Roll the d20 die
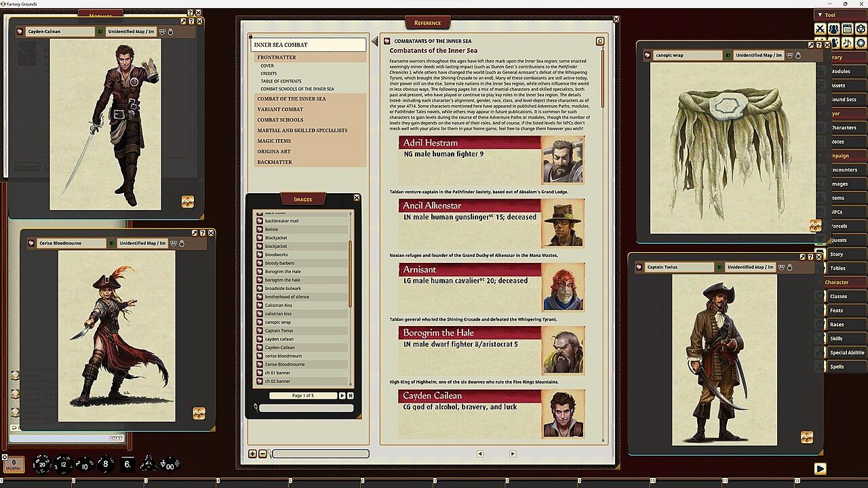 41,464
